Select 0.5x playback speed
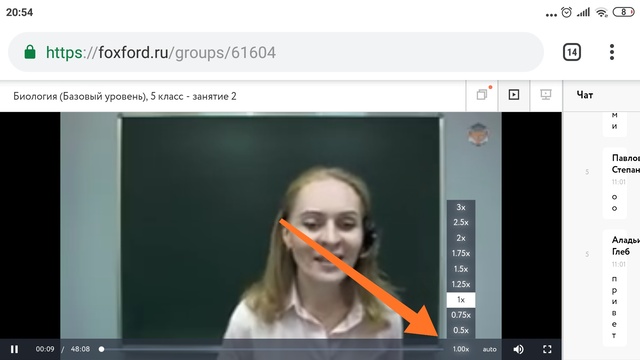 (x=461, y=330)
